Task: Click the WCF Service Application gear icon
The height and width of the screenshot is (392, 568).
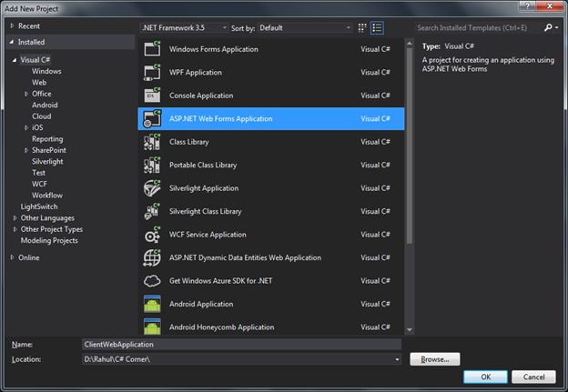Action: [x=152, y=234]
